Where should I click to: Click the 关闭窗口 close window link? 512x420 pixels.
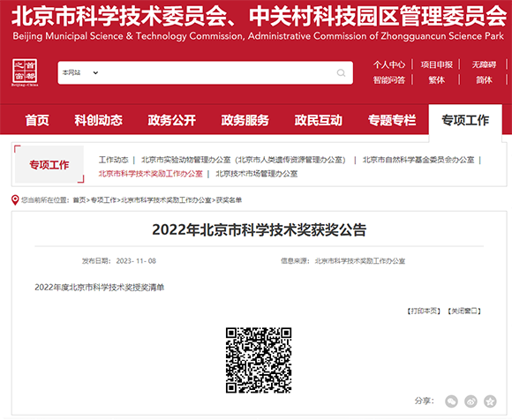coord(464,311)
